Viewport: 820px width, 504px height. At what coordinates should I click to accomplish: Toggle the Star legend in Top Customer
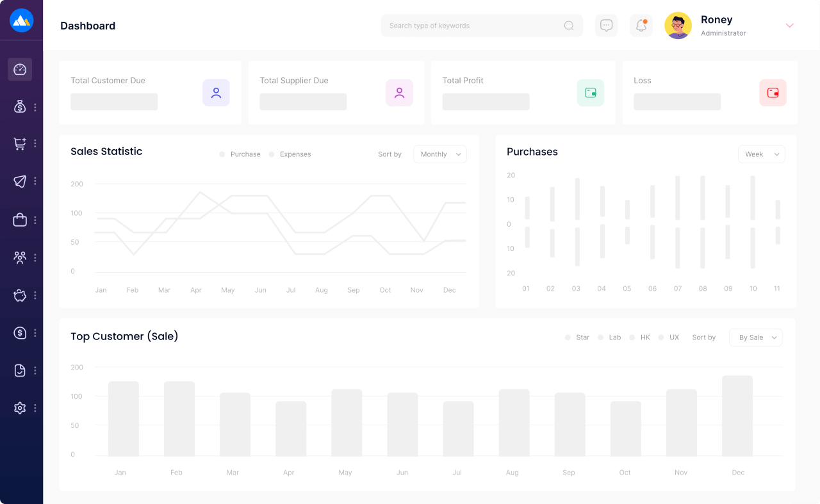577,337
